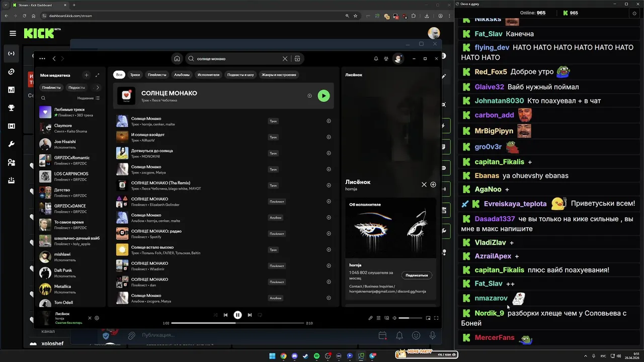The width and height of the screenshot is (644, 362).
Task: Switch to the Альбомы tab
Action: coord(182,74)
